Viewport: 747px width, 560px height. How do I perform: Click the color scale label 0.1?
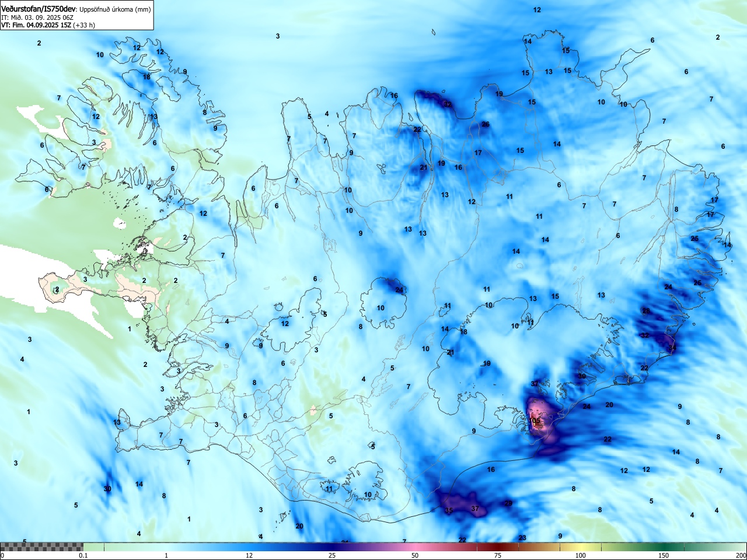(x=83, y=555)
